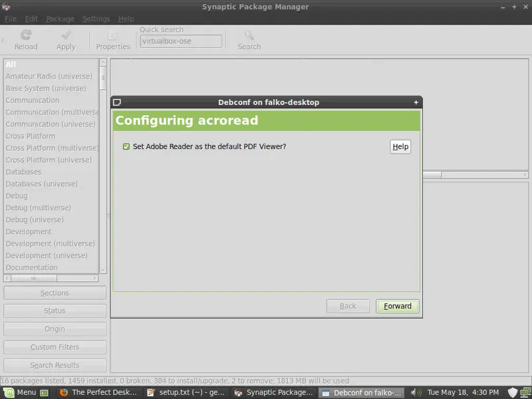Click the Back button
The image size is (532, 399).
pos(348,306)
